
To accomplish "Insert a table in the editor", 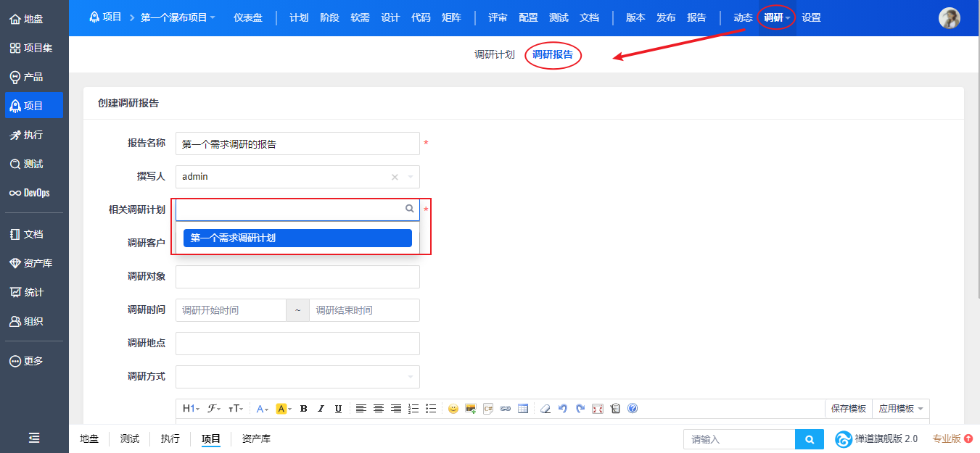I will (x=523, y=409).
